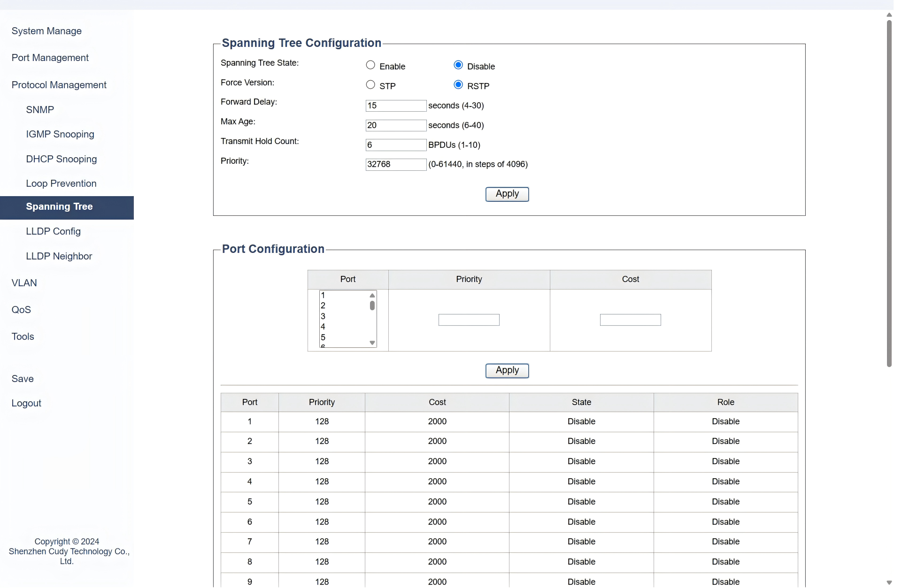Click the bridge Priority input field
This screenshot has width=902, height=588.
pos(395,164)
